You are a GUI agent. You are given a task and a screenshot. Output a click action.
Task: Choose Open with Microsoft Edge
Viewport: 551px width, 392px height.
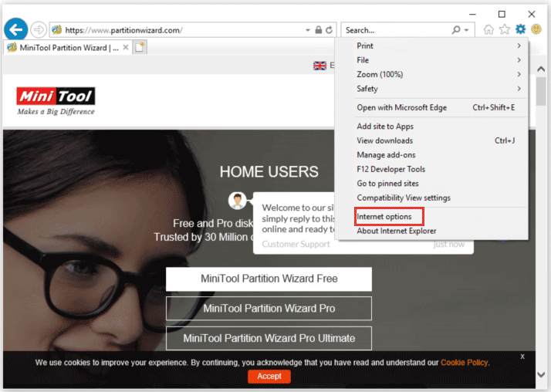431,107
